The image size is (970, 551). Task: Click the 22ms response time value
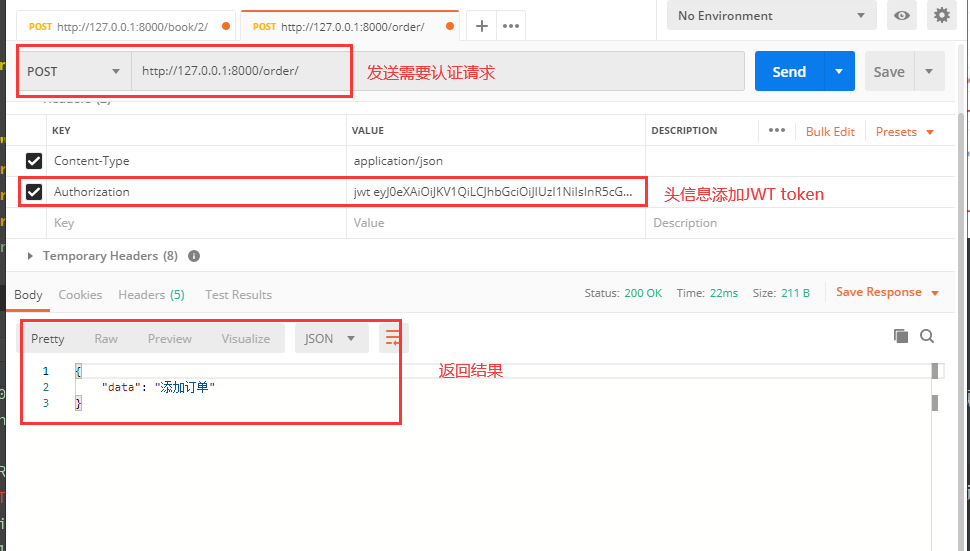[x=724, y=293]
